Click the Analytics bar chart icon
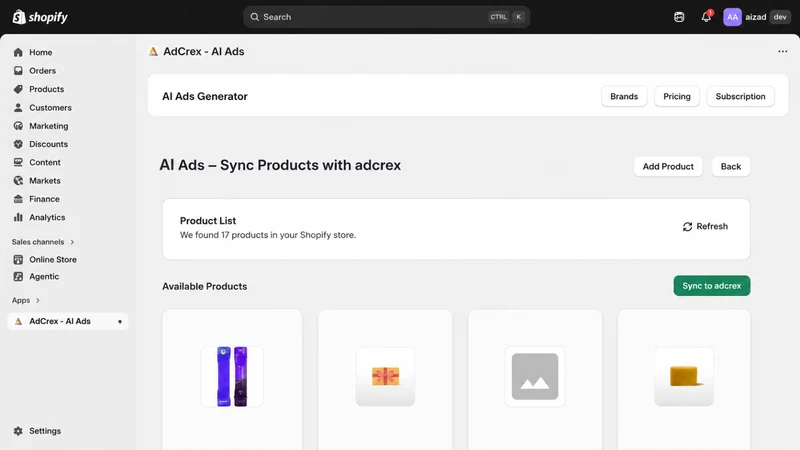 [18, 217]
